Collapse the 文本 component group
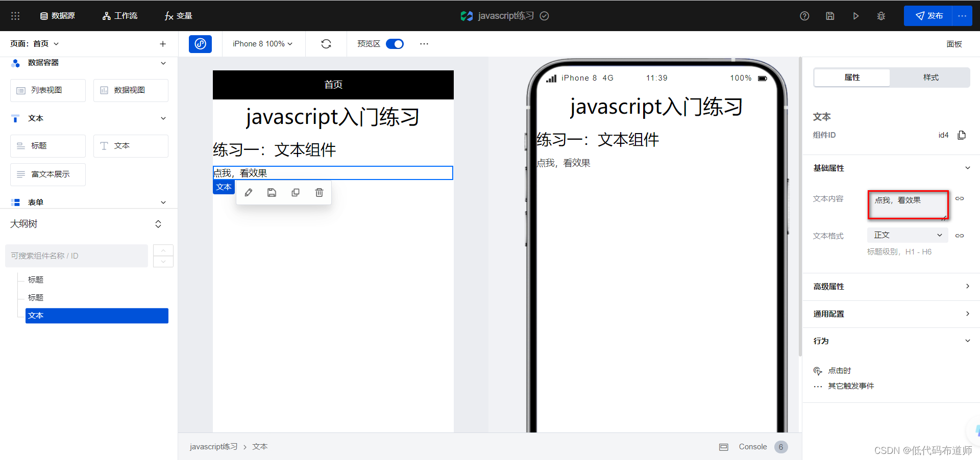The width and height of the screenshot is (980, 460). click(163, 118)
